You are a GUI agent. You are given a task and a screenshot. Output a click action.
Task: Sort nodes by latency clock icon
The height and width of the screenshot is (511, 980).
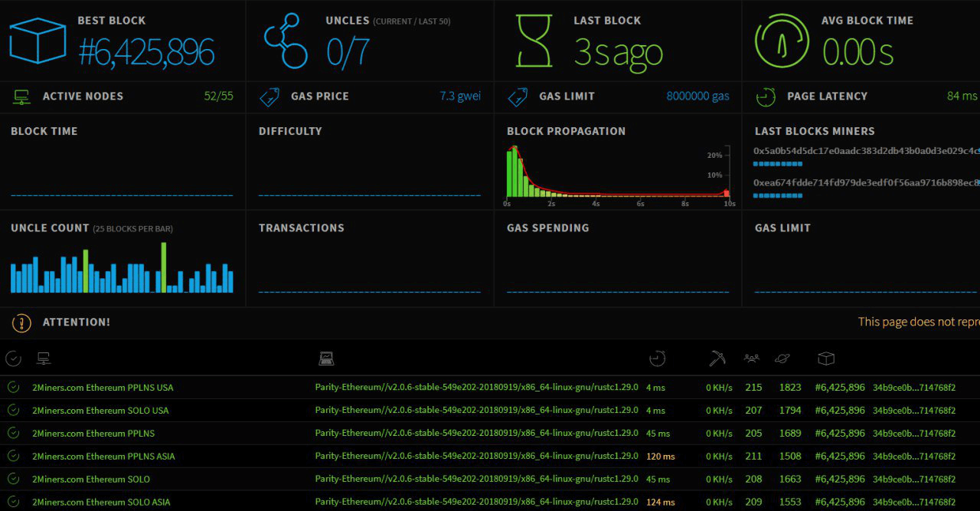pyautogui.click(x=657, y=358)
